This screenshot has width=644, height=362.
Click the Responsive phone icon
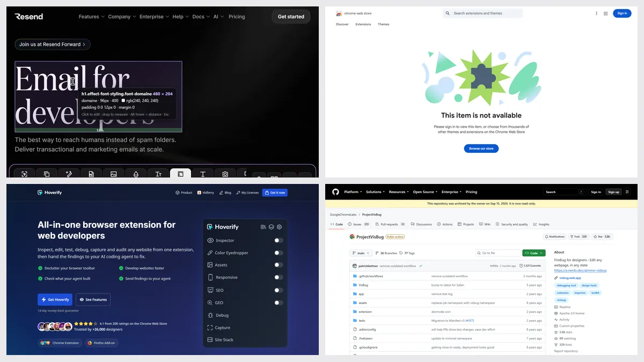[x=210, y=277]
